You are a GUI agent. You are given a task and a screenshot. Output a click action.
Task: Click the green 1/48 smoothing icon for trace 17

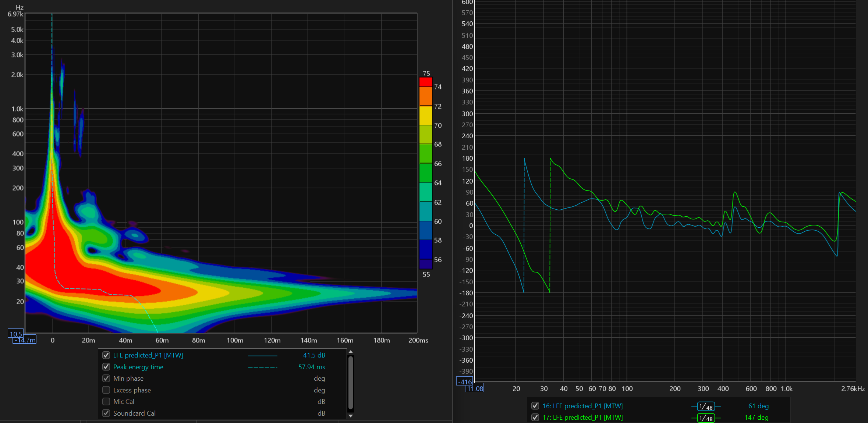pyautogui.click(x=706, y=418)
